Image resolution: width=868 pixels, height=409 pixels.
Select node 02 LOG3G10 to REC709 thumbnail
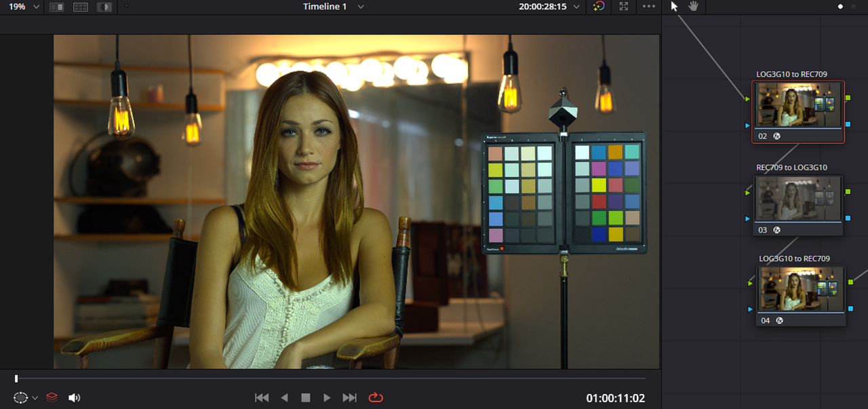coord(798,105)
